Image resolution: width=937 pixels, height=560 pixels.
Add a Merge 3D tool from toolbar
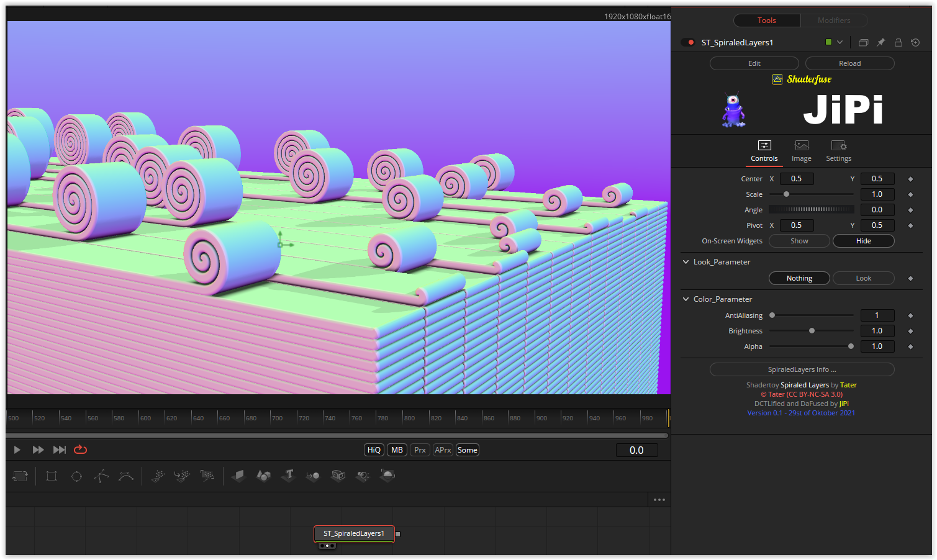[313, 476]
